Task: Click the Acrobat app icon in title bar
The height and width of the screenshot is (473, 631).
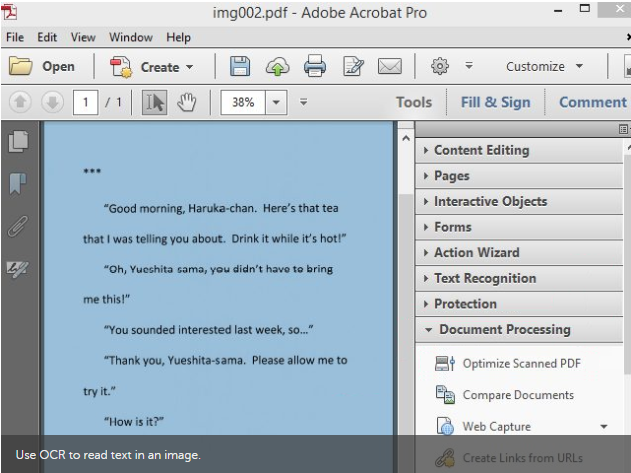Action: [x=9, y=12]
